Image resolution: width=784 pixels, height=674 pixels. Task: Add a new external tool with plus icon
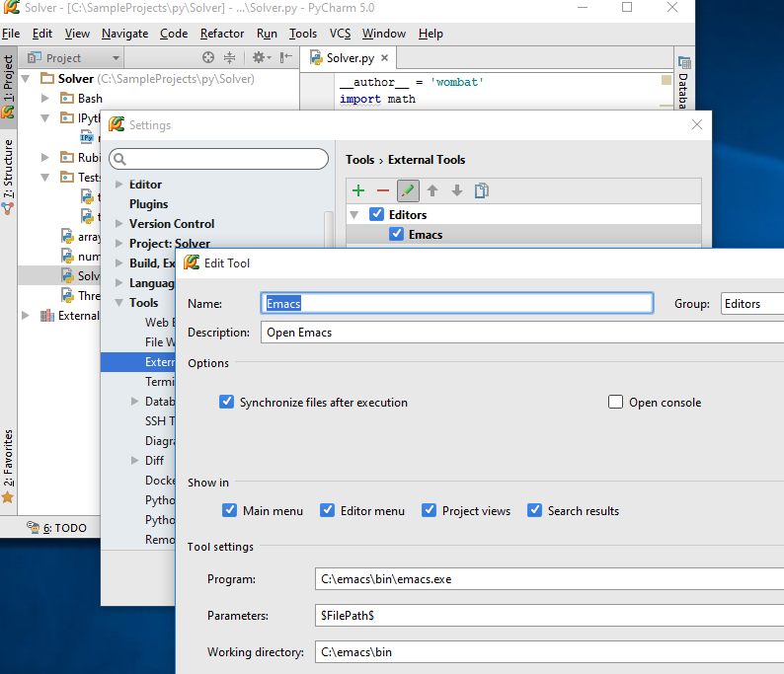pos(358,190)
